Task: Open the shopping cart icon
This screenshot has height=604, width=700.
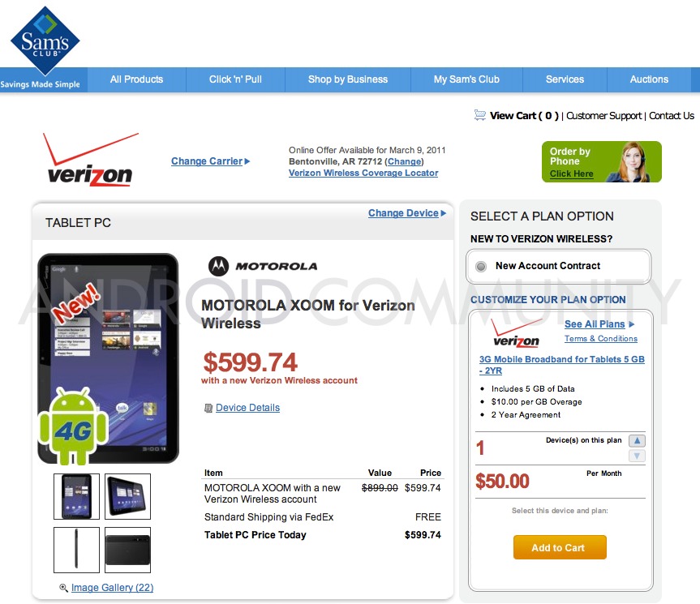Action: coord(480,115)
